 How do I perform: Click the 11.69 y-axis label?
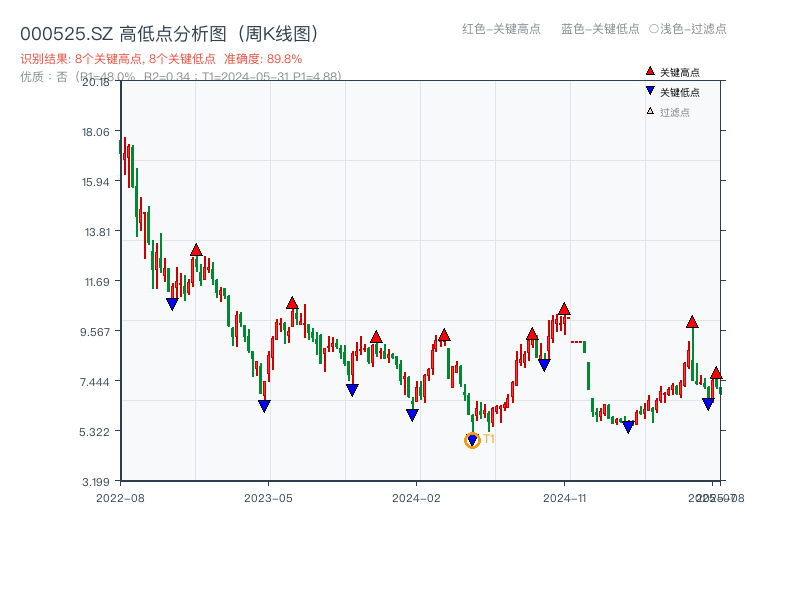click(96, 282)
